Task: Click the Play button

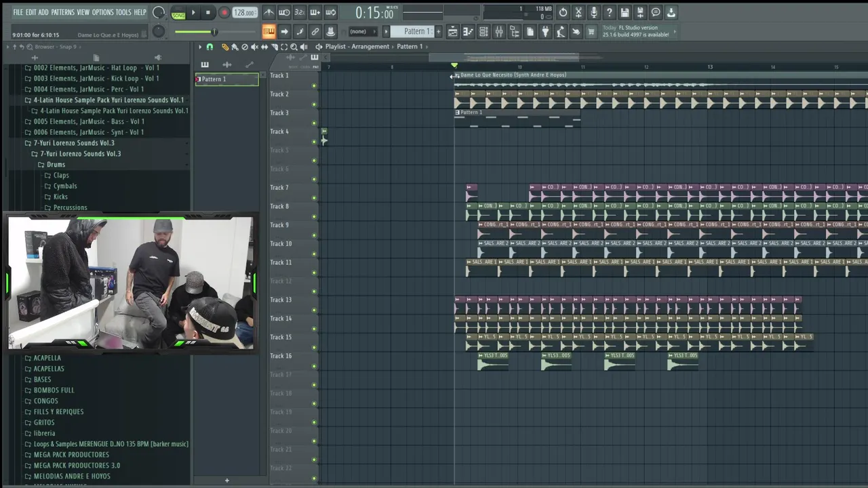Action: tap(193, 12)
